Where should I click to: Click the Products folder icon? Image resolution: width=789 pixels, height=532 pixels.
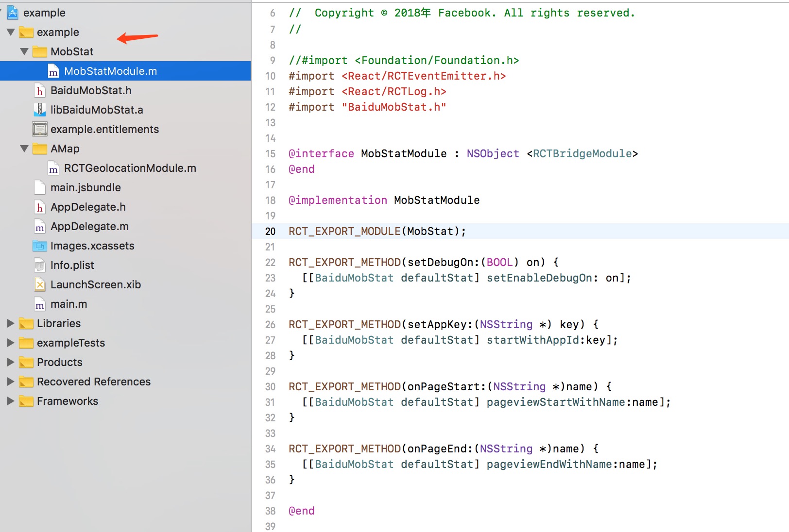click(26, 363)
